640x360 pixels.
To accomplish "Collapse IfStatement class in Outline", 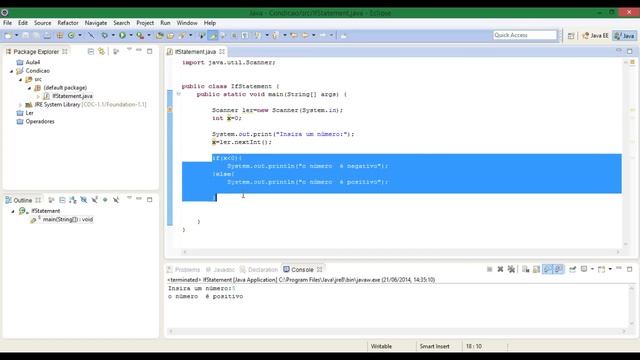I will tap(13, 211).
